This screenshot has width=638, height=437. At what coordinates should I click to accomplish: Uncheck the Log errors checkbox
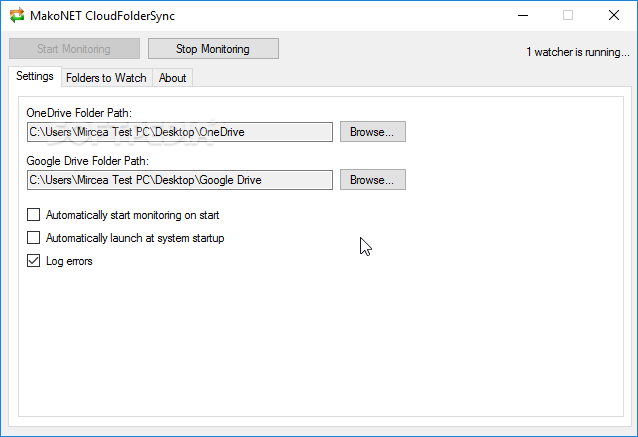(x=33, y=261)
